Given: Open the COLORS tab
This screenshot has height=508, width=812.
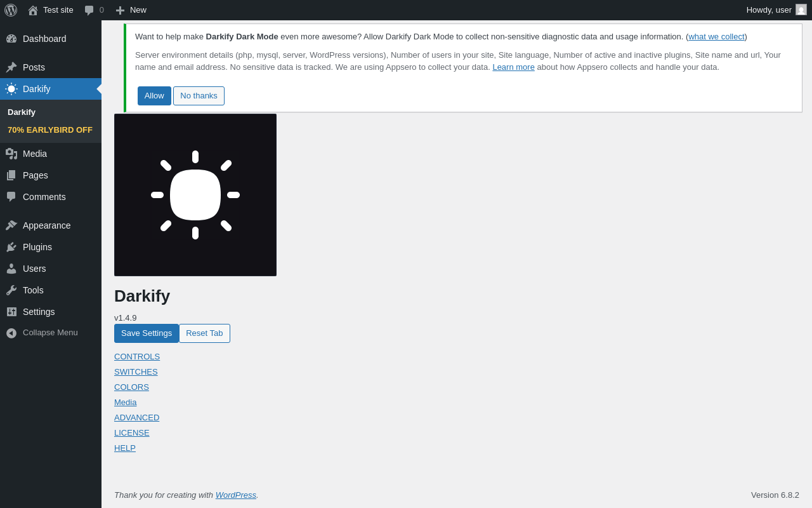Looking at the screenshot, I should pyautogui.click(x=131, y=387).
